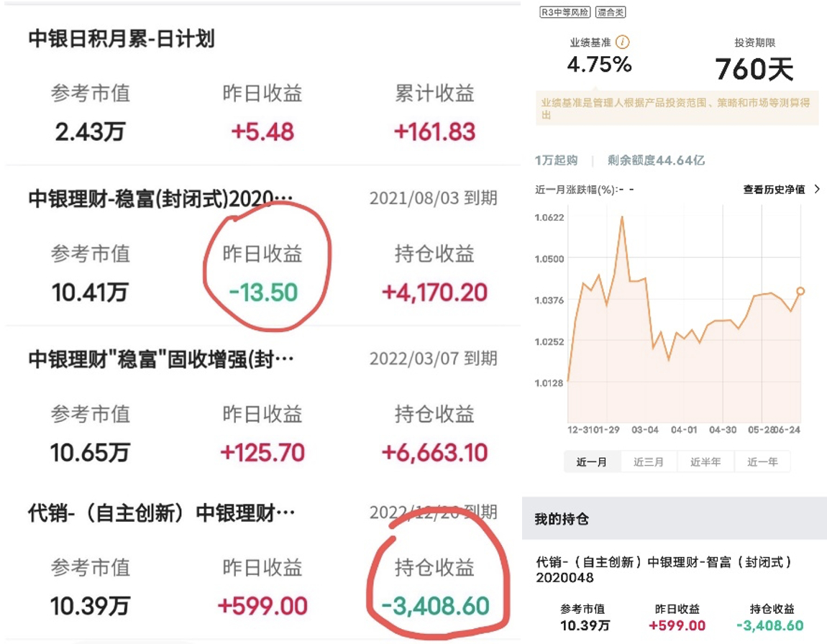The width and height of the screenshot is (827, 644).
Task: Switch to the 近半年 chart range
Action: tap(705, 462)
